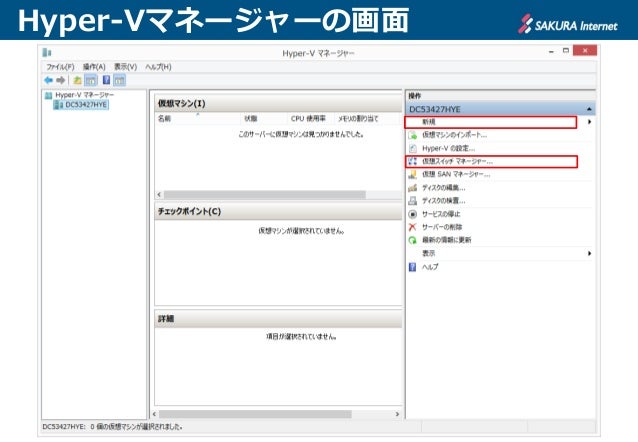Click 仮想マシンのインポート... action

[454, 135]
